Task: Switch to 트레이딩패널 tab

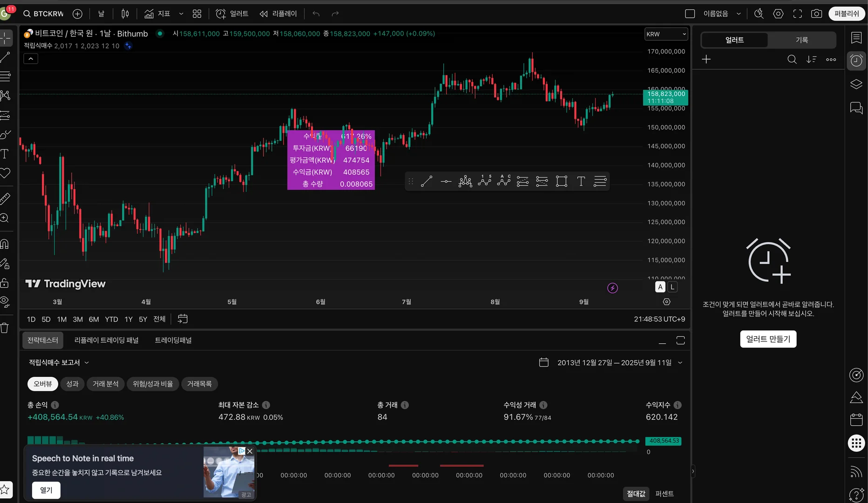Action: 173,340
